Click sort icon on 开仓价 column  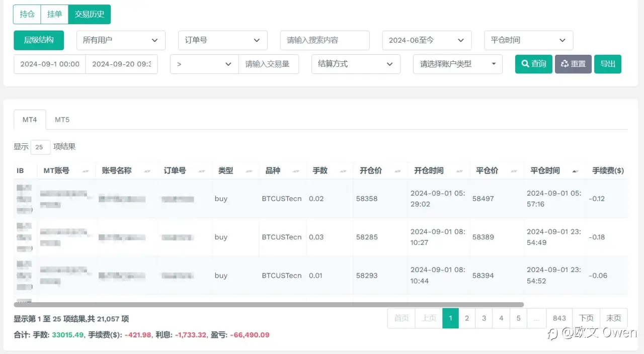(398, 171)
